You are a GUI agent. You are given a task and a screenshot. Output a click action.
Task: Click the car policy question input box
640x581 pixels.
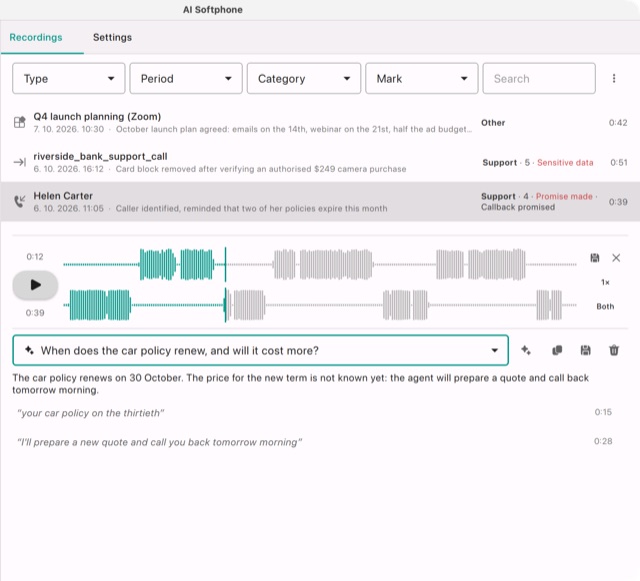pos(260,350)
